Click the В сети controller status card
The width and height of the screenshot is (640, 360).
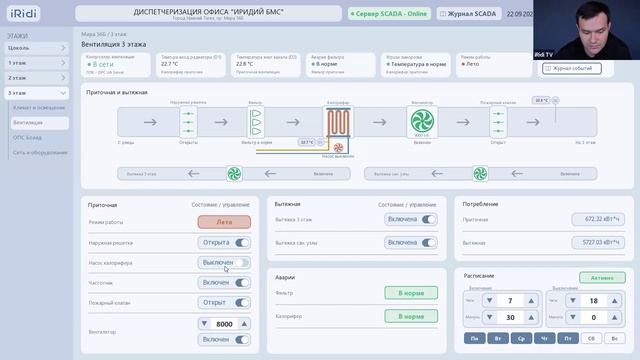coord(116,64)
